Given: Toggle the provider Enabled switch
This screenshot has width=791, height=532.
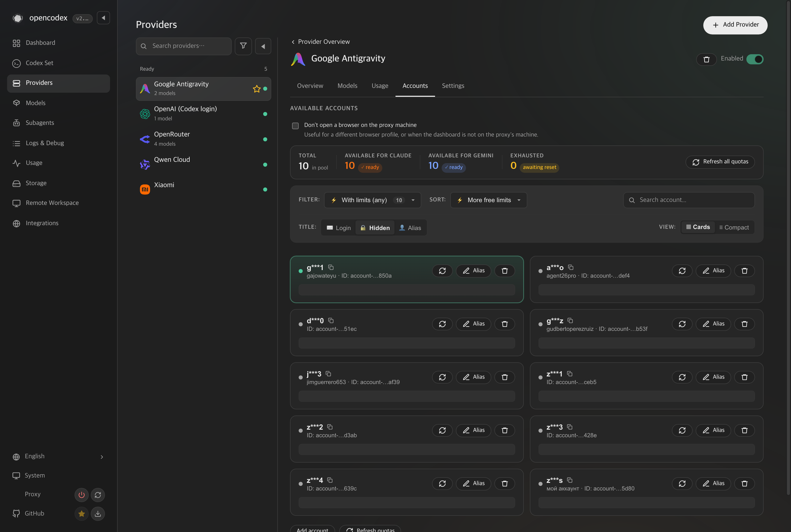Looking at the screenshot, I should pos(755,59).
